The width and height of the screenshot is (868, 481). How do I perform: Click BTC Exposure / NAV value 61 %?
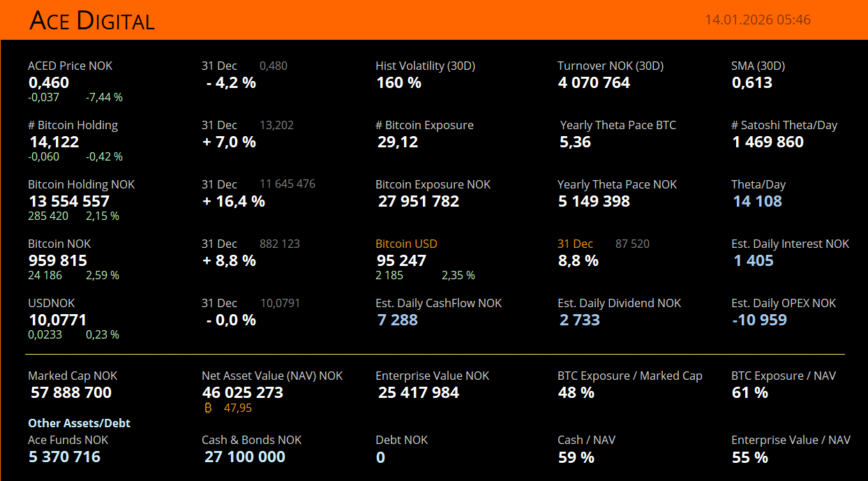coord(750,392)
